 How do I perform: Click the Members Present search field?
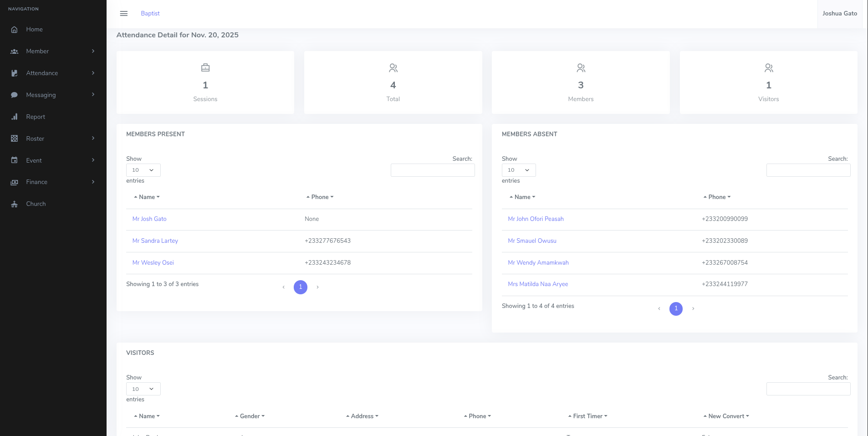(x=432, y=170)
